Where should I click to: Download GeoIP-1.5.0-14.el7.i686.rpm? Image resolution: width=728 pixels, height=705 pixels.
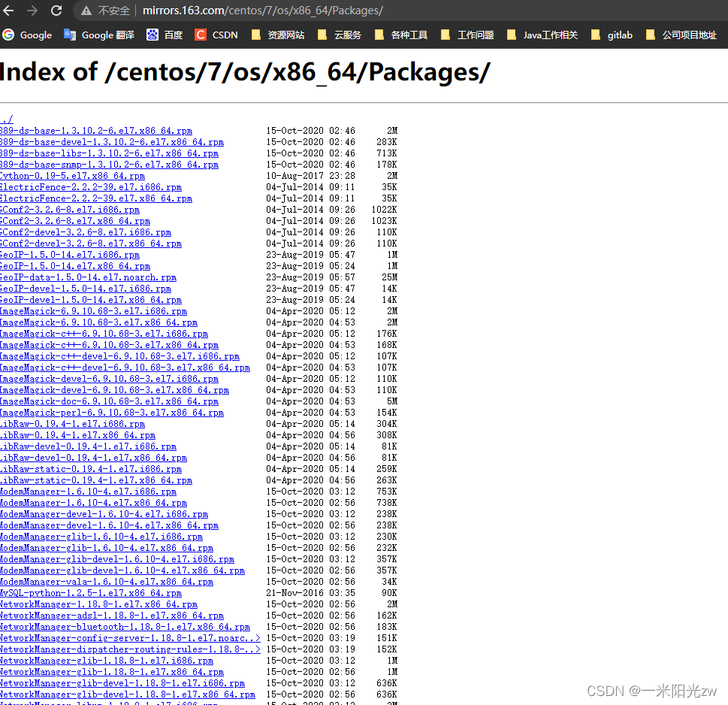tap(70, 255)
